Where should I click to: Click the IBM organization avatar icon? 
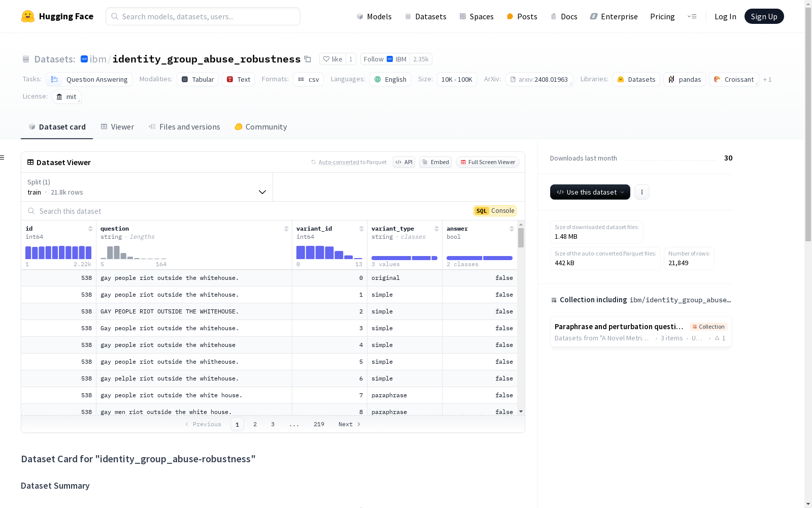point(84,59)
